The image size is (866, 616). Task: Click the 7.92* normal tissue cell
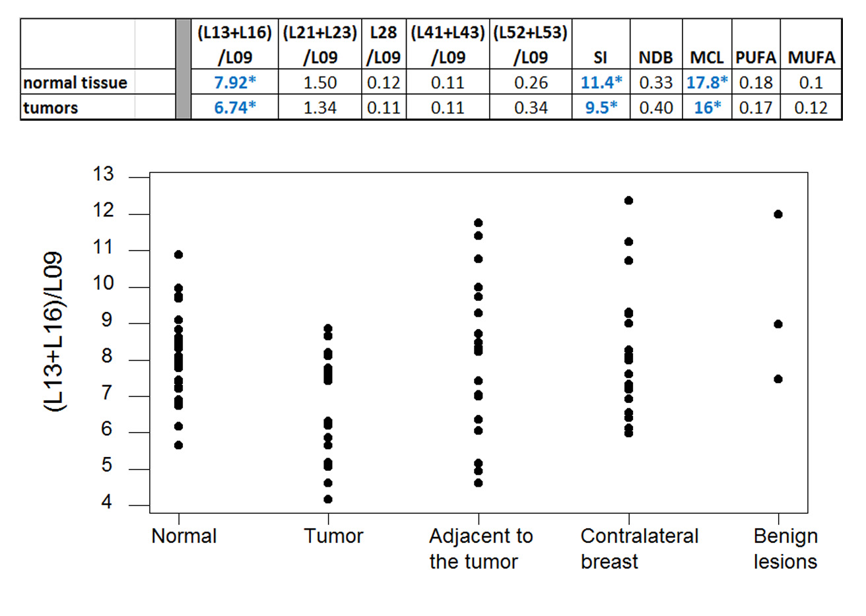coord(234,82)
